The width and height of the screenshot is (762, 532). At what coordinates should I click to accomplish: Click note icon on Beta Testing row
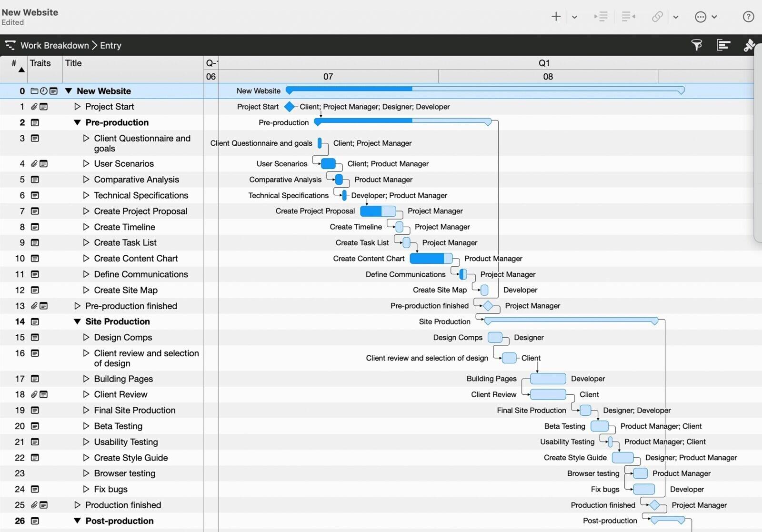click(35, 426)
